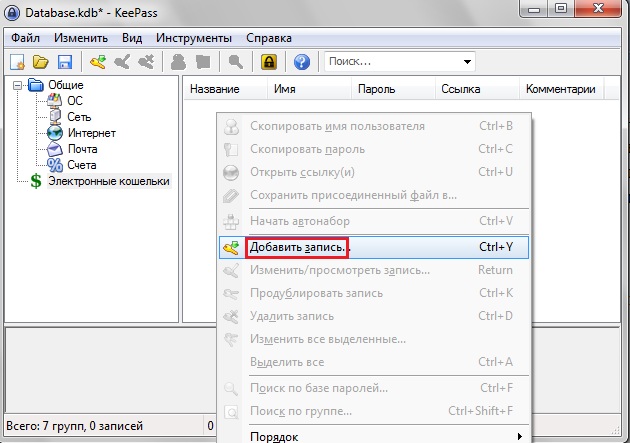
Task: Open help via the blue question mark icon
Action: [302, 62]
